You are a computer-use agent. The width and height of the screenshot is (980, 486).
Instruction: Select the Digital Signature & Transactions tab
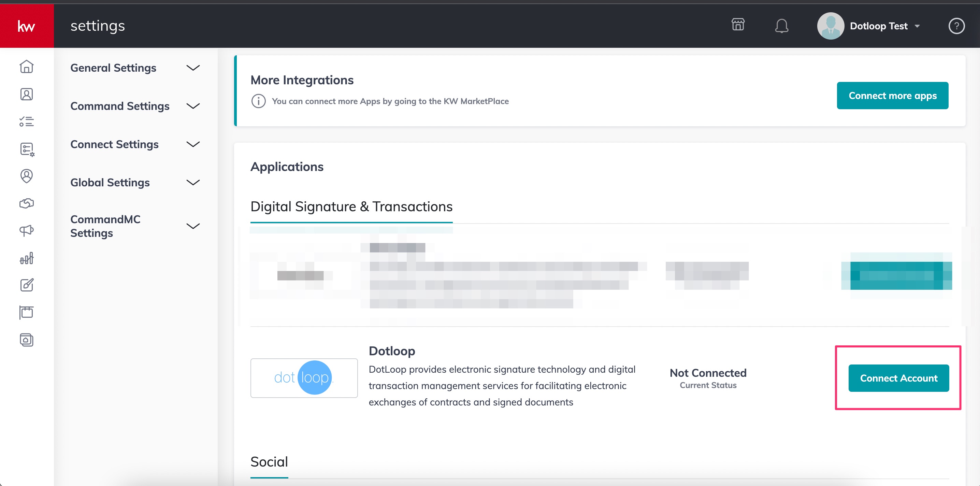[x=351, y=206]
